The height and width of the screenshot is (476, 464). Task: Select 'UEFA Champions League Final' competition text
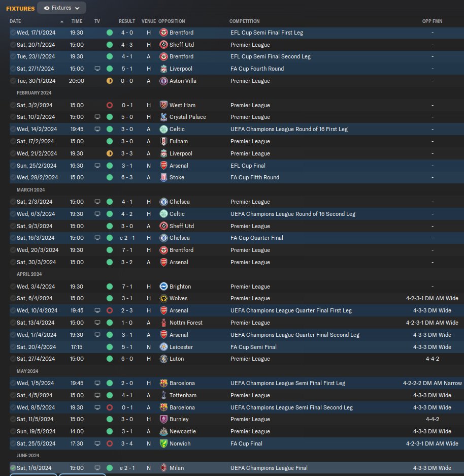[x=269, y=467]
